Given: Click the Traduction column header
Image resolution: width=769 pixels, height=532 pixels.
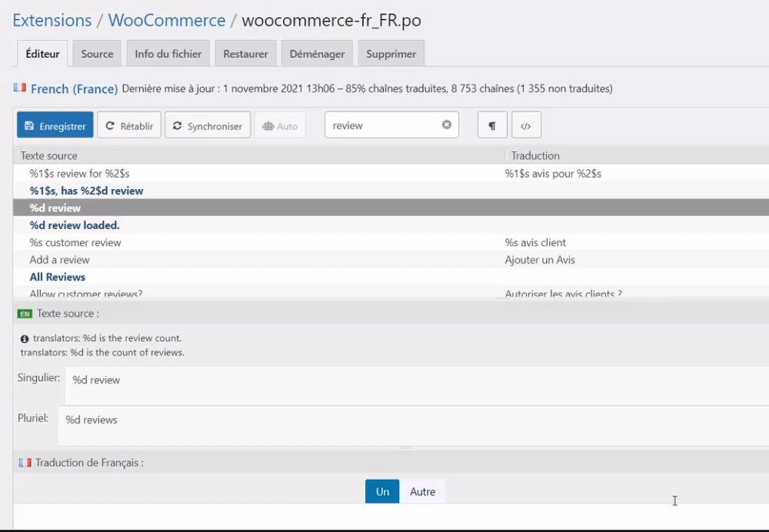Looking at the screenshot, I should point(638,155).
